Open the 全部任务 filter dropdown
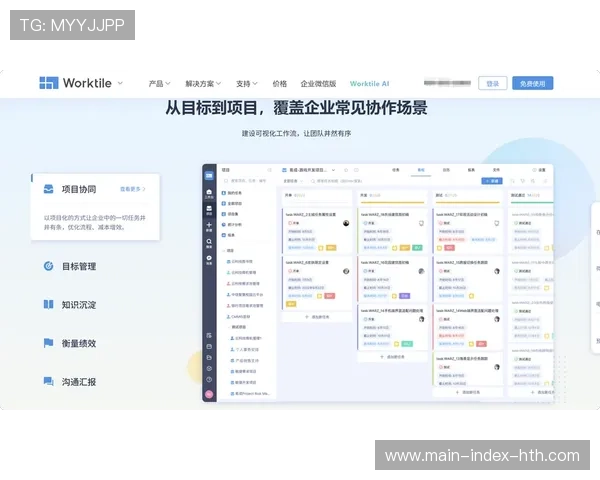The image size is (600, 480). pyautogui.click(x=293, y=181)
